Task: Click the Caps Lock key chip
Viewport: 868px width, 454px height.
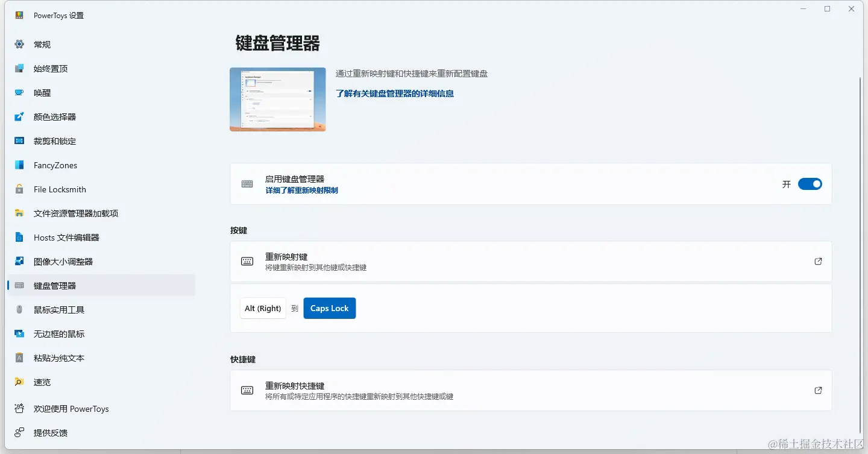Action: (330, 308)
